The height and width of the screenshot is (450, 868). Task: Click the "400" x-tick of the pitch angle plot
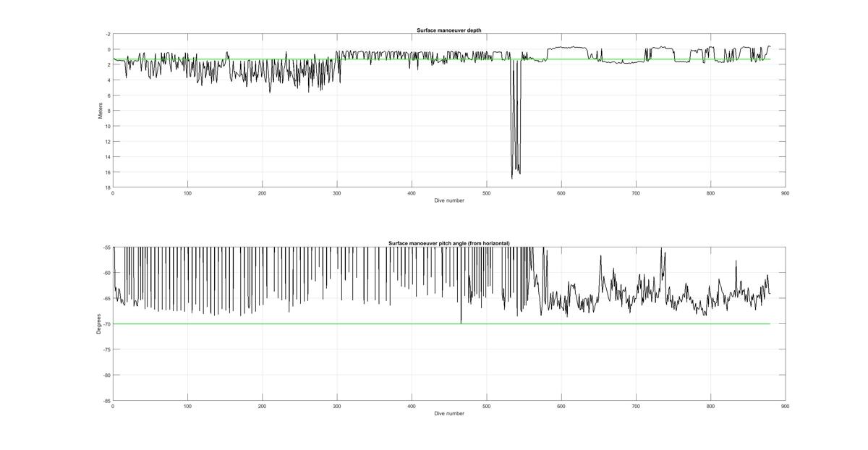coord(412,406)
